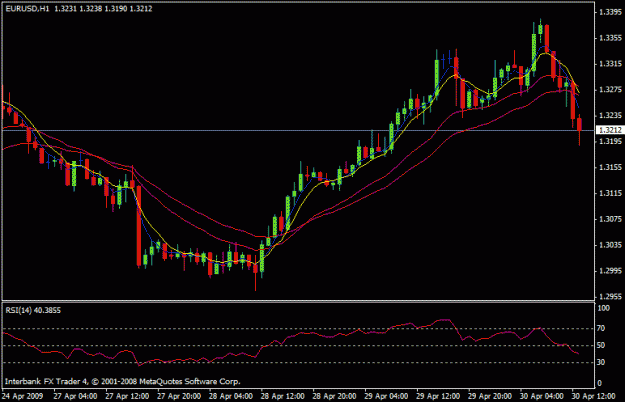This screenshot has width=625, height=402.
Task: Click the 30 Apr 04:00 time label
Action: click(x=542, y=396)
